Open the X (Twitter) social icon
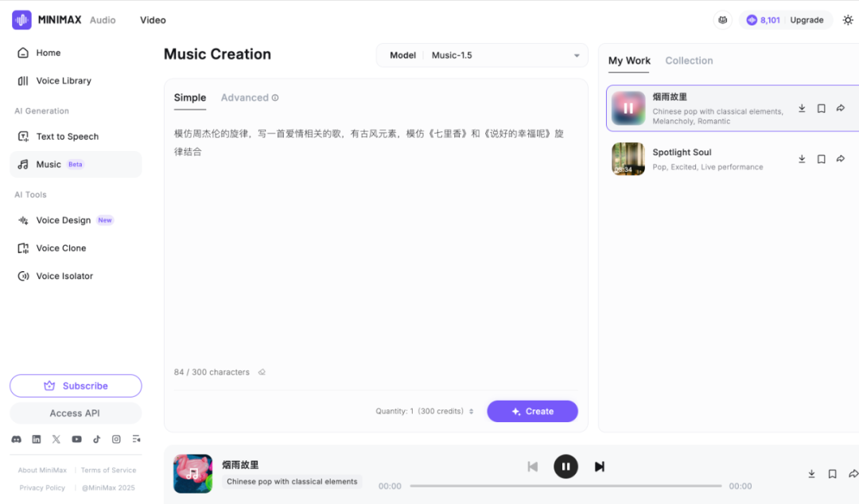This screenshot has width=859, height=504. pos(56,440)
